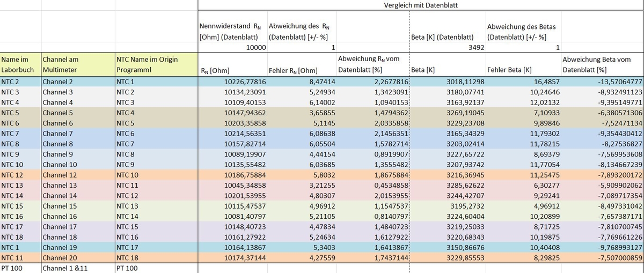Click the Beta value 3285,62622
The image size is (644, 273).
coord(447,186)
